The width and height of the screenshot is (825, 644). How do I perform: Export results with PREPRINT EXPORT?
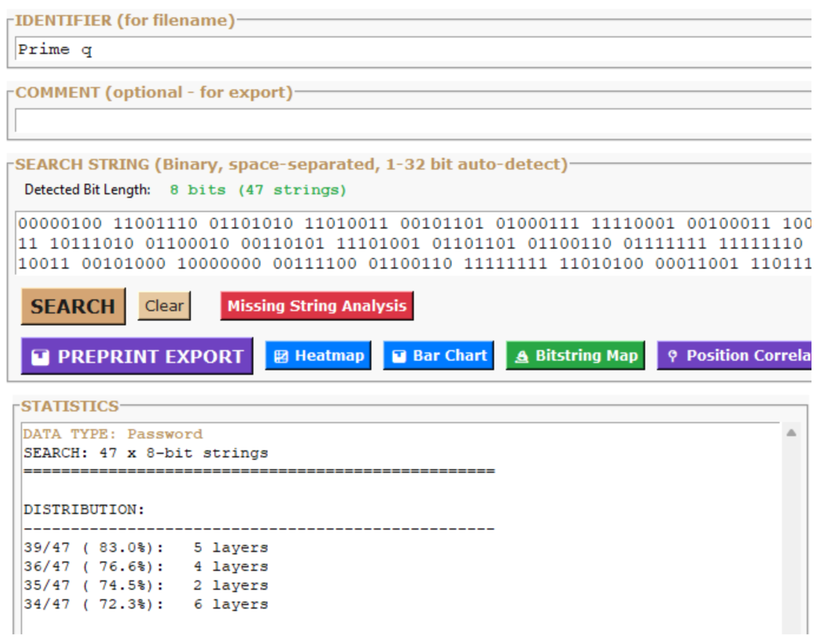click(x=138, y=355)
